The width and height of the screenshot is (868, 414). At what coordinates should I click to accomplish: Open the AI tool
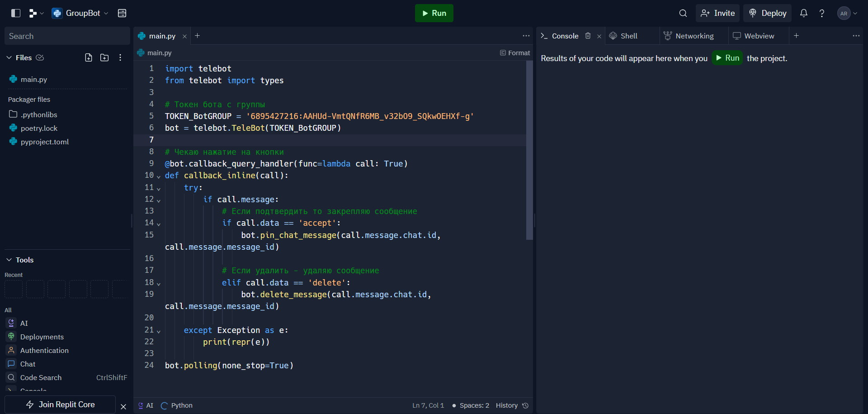[67, 323]
